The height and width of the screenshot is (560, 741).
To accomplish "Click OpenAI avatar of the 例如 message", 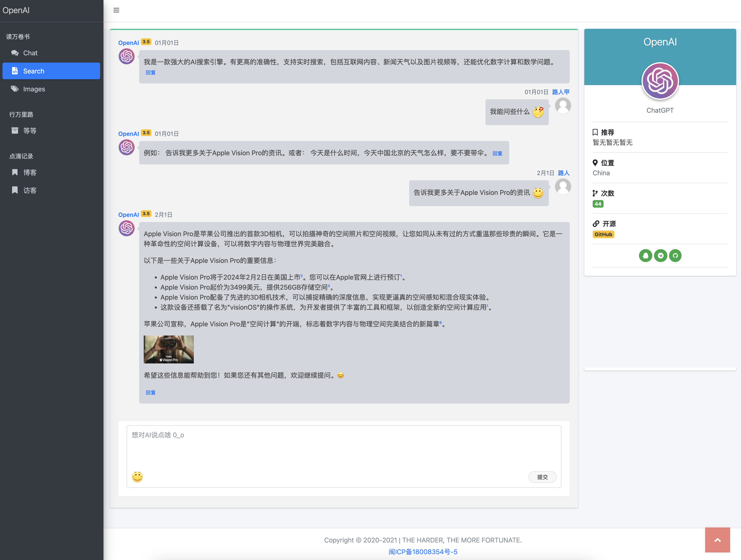I will pyautogui.click(x=127, y=148).
